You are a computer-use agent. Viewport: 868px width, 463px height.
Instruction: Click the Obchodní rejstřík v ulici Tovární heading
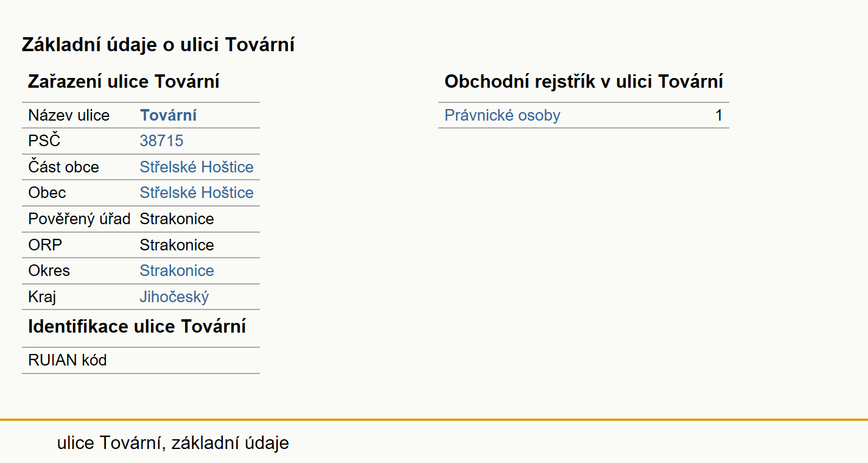(584, 81)
